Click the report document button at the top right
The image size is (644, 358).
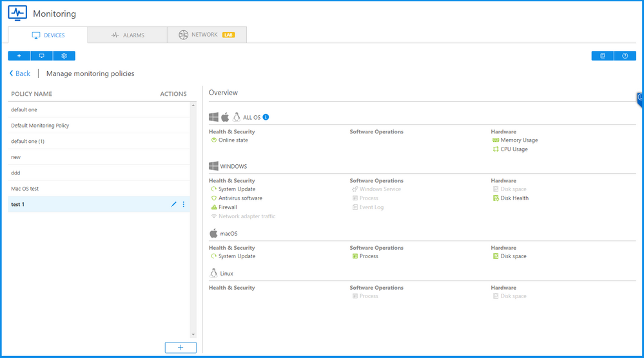pyautogui.click(x=603, y=56)
